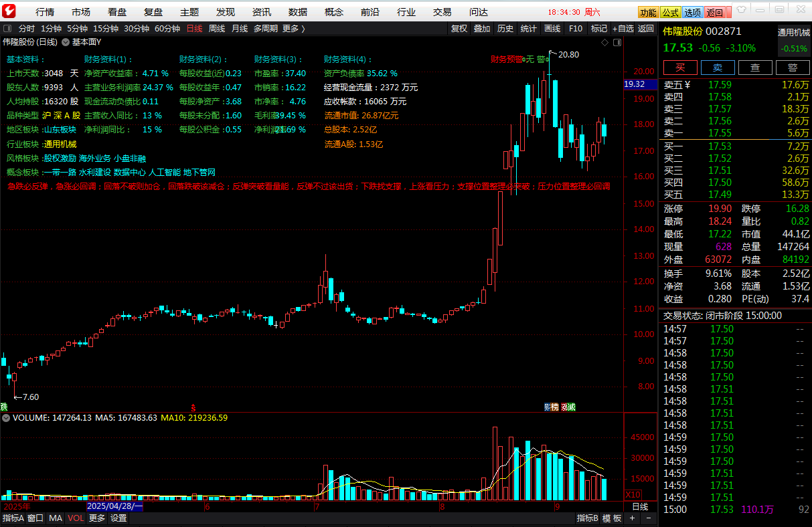The image size is (812, 527).
Task: Click the 警 alert button
Action: (x=793, y=68)
